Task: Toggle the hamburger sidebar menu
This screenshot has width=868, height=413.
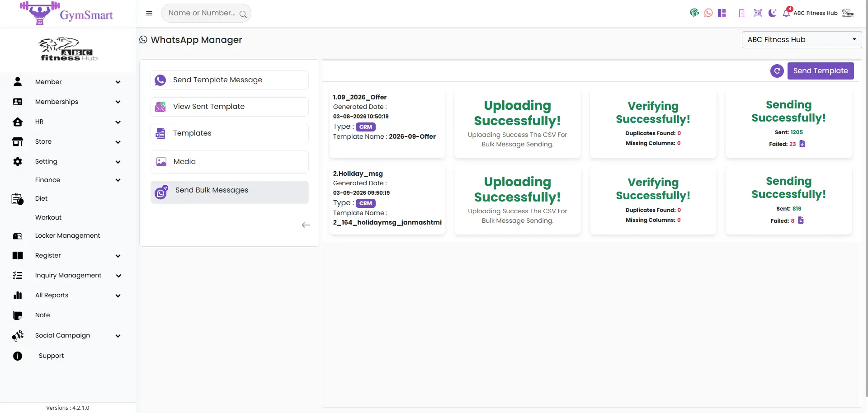Action: tap(149, 13)
